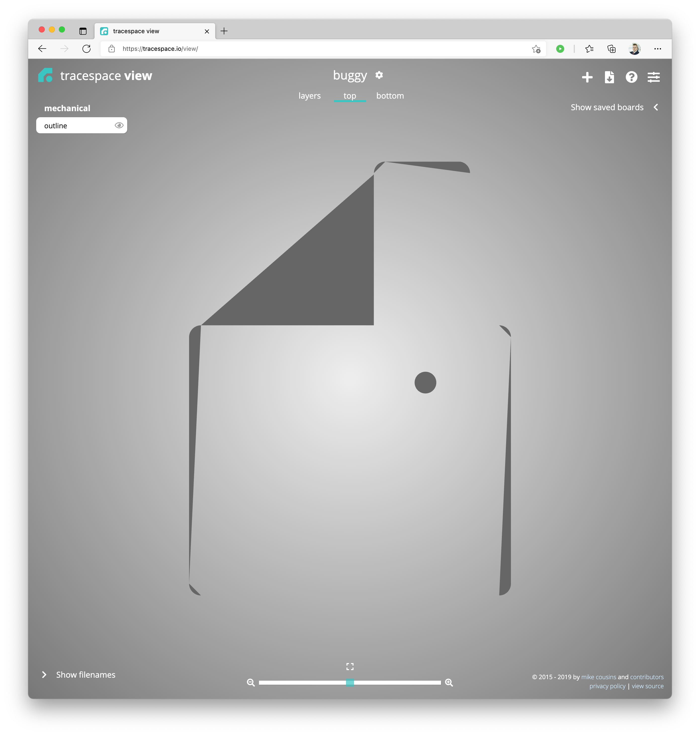700x736 pixels.
Task: Click the fit-board-to-view icon above slider
Action: [350, 667]
